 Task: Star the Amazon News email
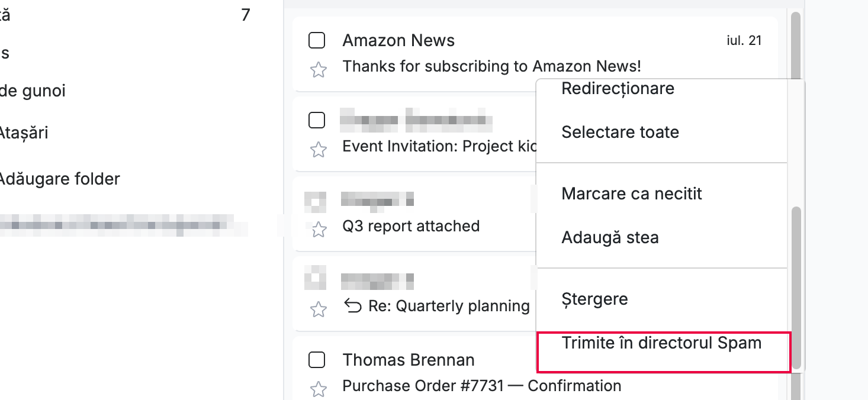(x=319, y=70)
